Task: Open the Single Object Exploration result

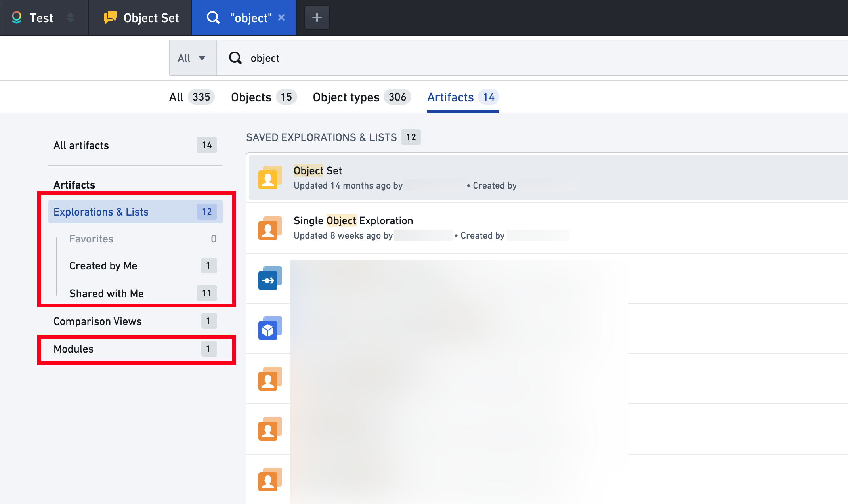Action: click(547, 228)
